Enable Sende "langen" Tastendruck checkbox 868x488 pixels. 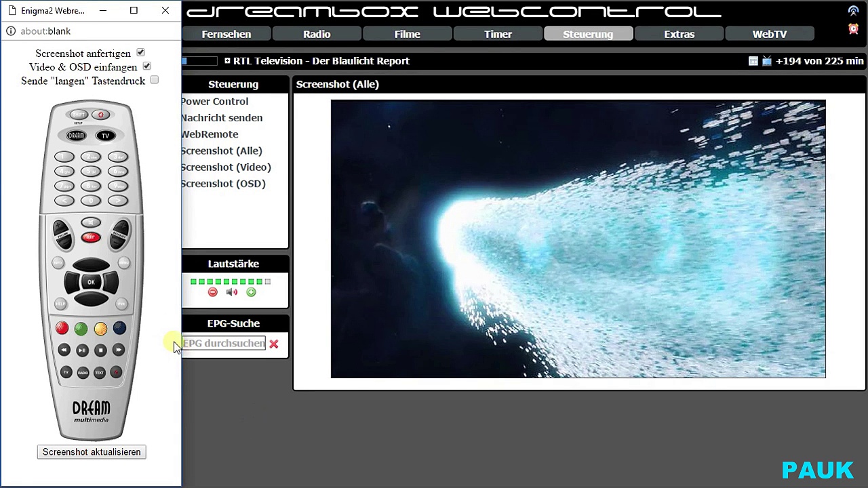pos(155,80)
